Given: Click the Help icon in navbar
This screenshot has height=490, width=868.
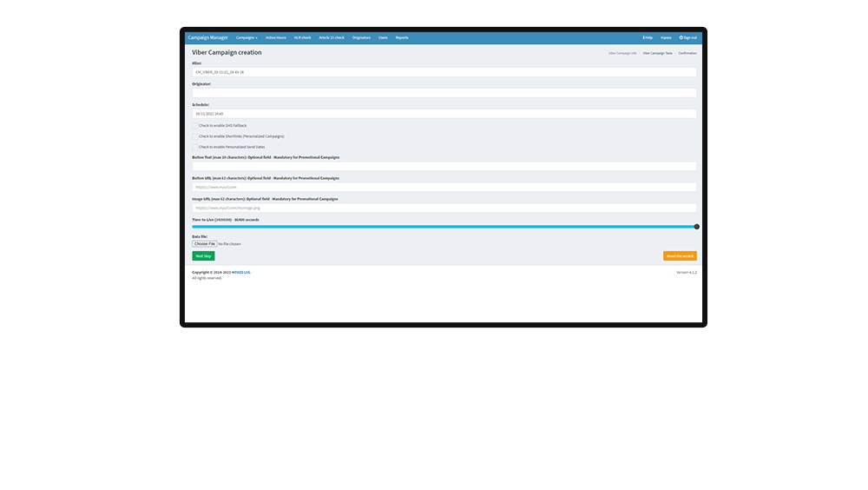Looking at the screenshot, I should point(643,38).
